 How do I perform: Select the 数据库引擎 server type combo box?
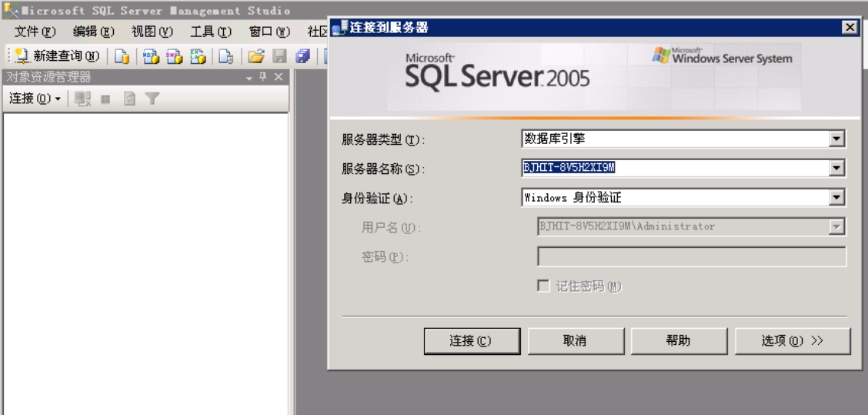pos(683,139)
